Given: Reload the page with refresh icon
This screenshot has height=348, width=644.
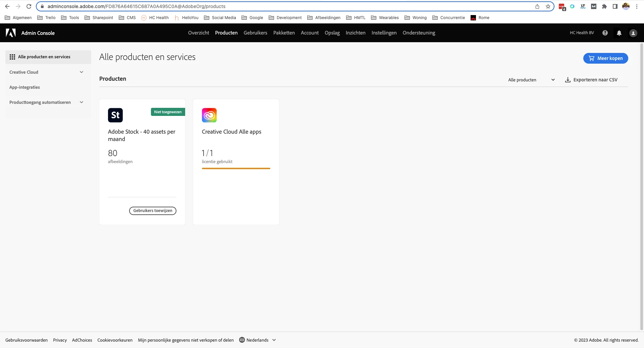Looking at the screenshot, I should (29, 6).
